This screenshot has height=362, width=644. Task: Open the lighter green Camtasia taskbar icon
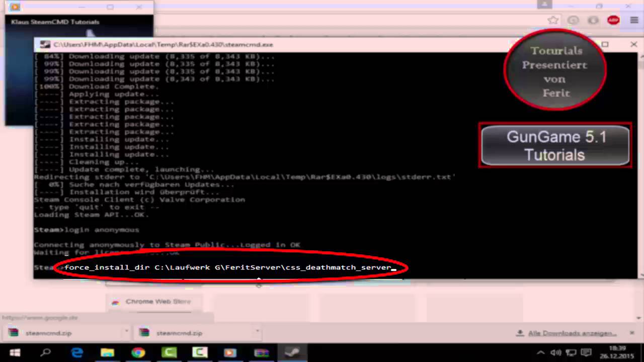[200, 352]
